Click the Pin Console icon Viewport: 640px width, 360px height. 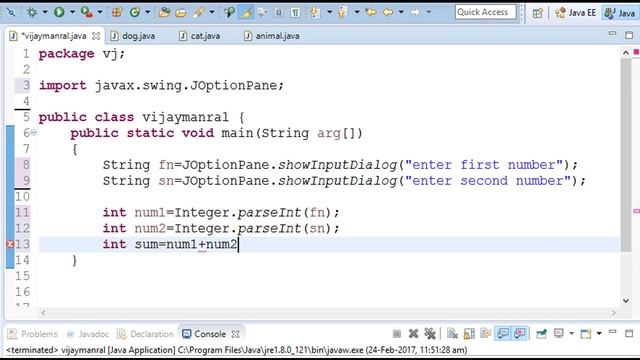pos(542,334)
